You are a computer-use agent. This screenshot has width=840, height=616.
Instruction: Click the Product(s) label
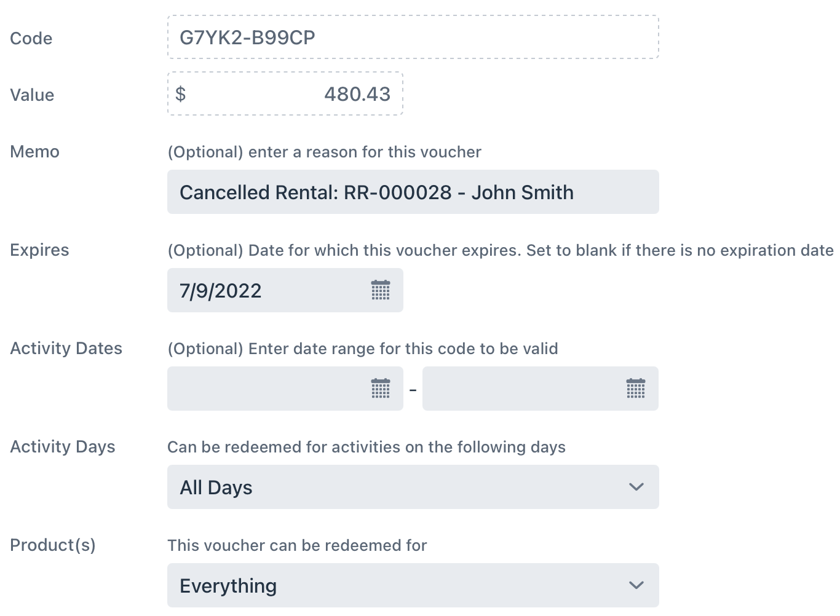tap(53, 545)
